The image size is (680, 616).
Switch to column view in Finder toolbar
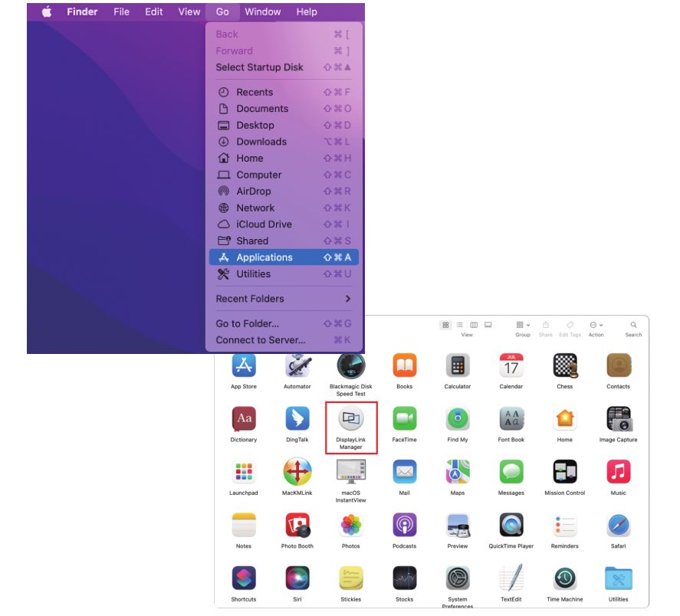coord(474,325)
